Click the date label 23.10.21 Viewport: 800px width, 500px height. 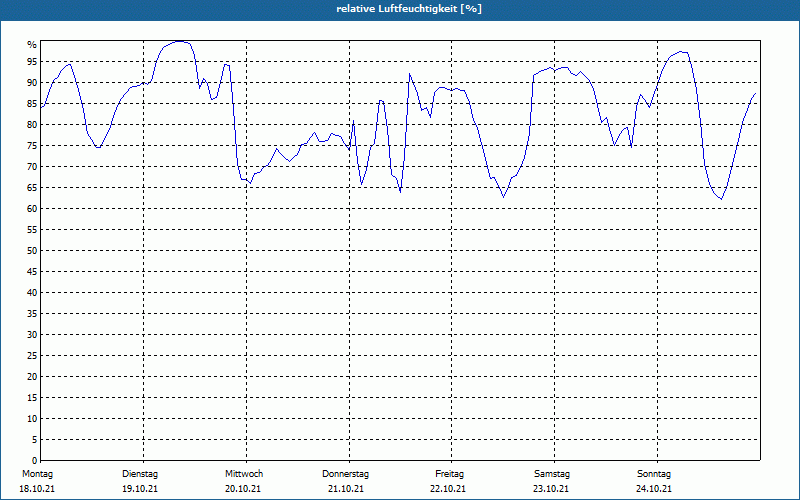pyautogui.click(x=551, y=489)
